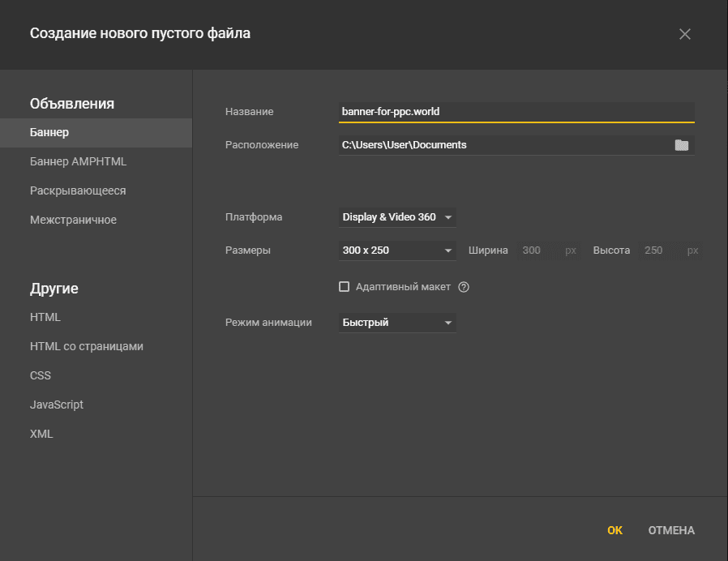Select HTML file type
Screen dimensions: 728x561
[45, 317]
